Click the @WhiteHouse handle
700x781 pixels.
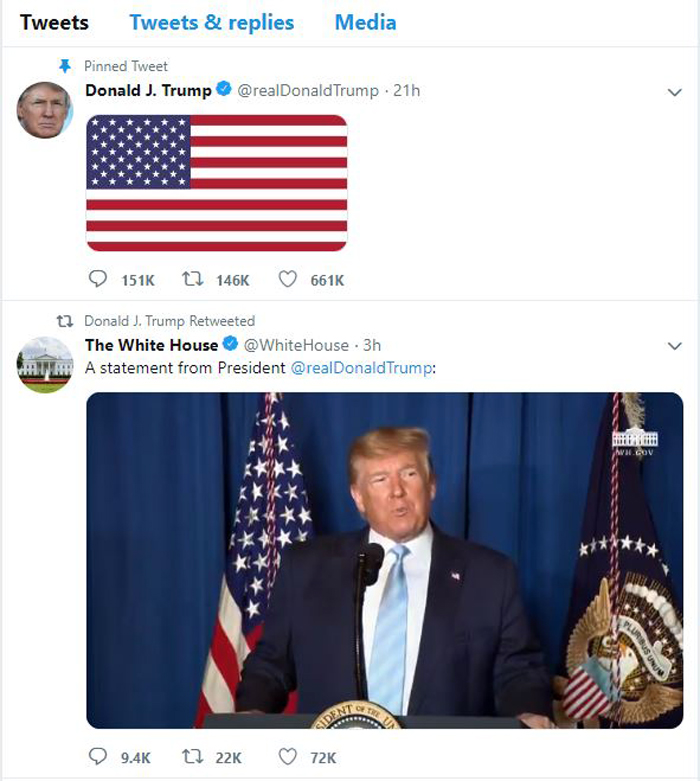(x=296, y=345)
